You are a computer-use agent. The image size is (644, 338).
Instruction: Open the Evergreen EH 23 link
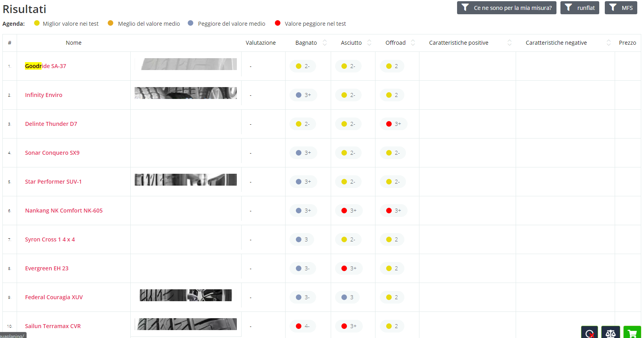[x=47, y=268]
